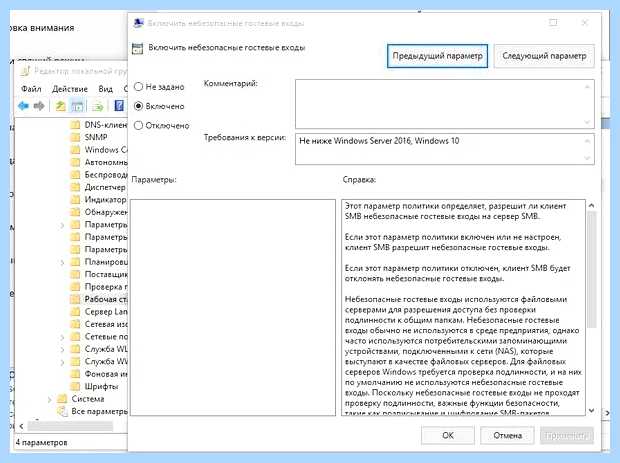The height and width of the screenshot is (463, 620).
Task: Click the folder icon of Обнаружение row
Action: point(75,212)
